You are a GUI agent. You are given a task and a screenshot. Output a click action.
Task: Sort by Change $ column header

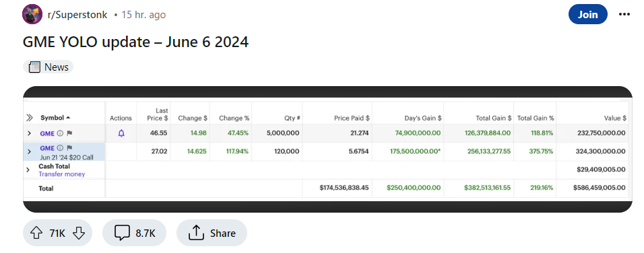[193, 118]
